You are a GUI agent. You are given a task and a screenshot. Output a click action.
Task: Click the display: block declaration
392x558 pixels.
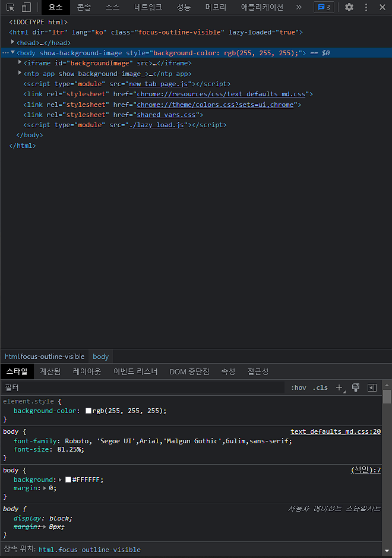coord(43,519)
